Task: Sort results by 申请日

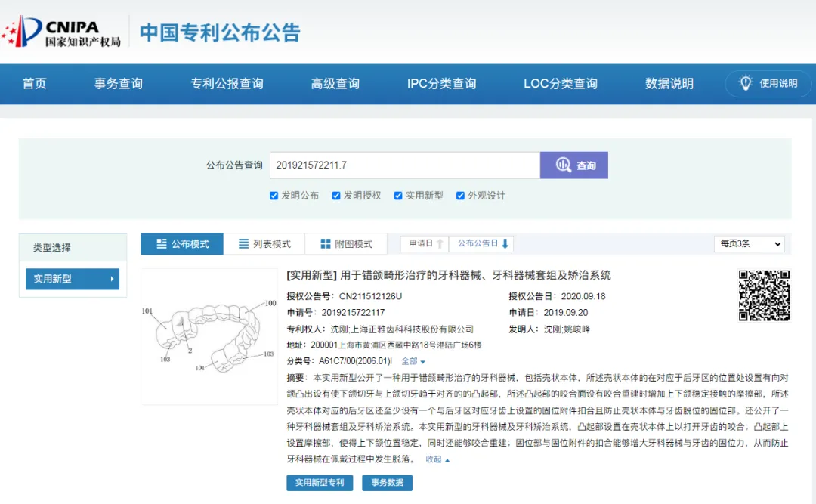Action: (425, 243)
